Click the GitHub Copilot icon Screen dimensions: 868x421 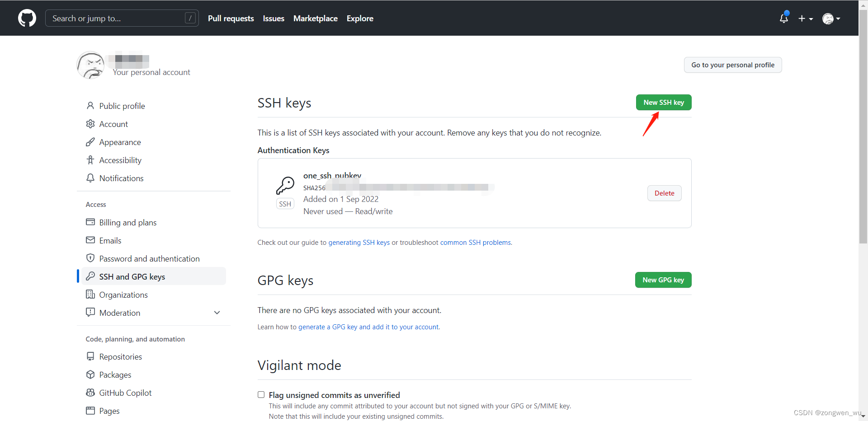coord(90,393)
